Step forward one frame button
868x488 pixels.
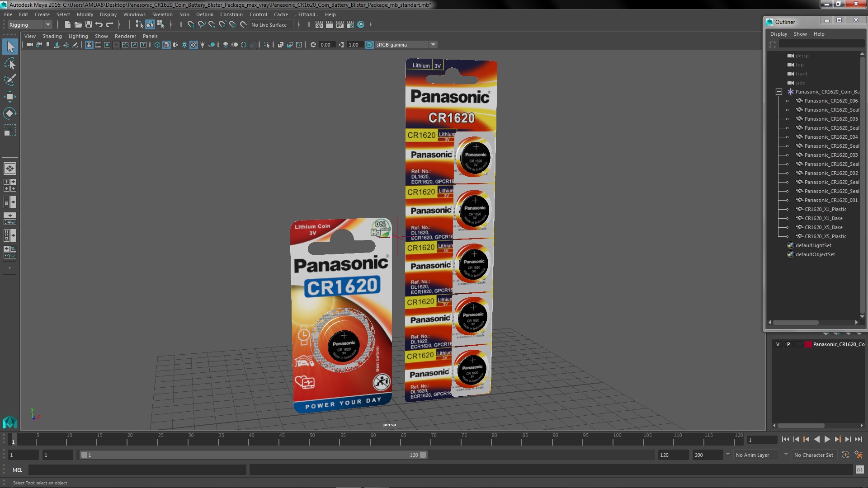848,439
